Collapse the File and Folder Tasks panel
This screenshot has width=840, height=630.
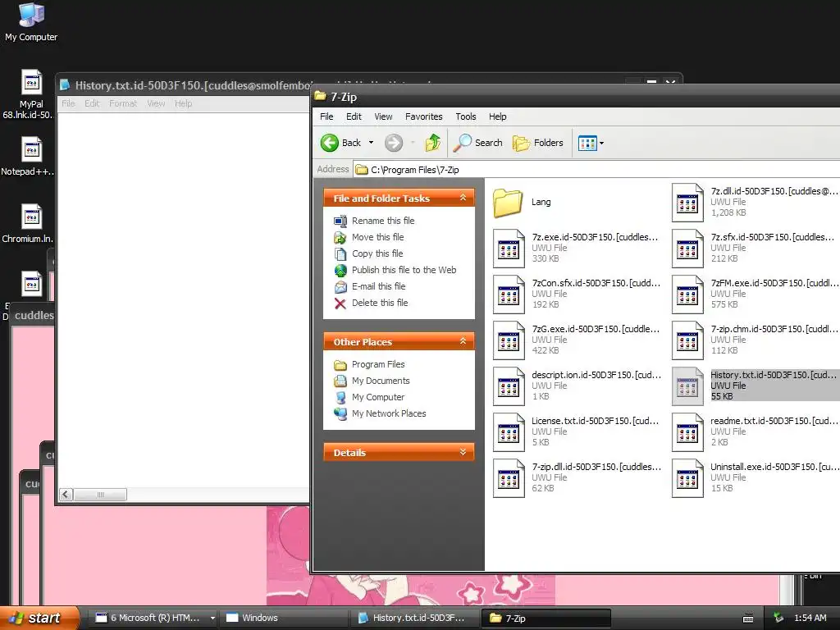point(463,198)
